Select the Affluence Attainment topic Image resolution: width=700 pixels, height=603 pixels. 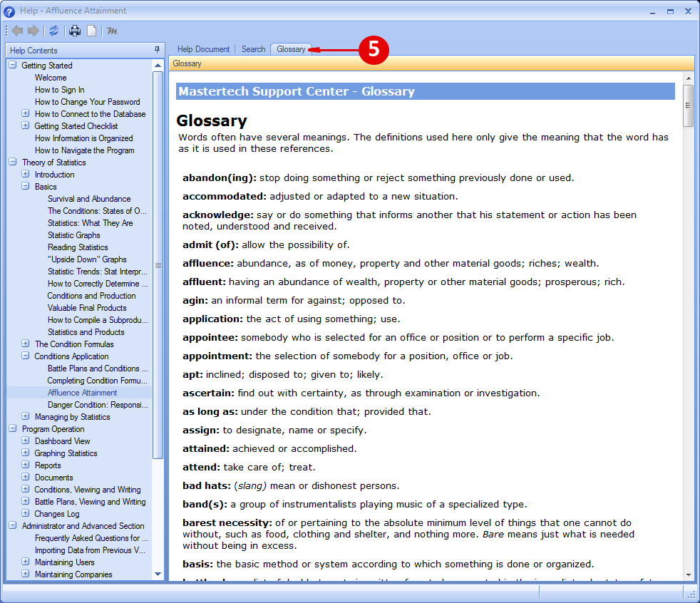82,392
